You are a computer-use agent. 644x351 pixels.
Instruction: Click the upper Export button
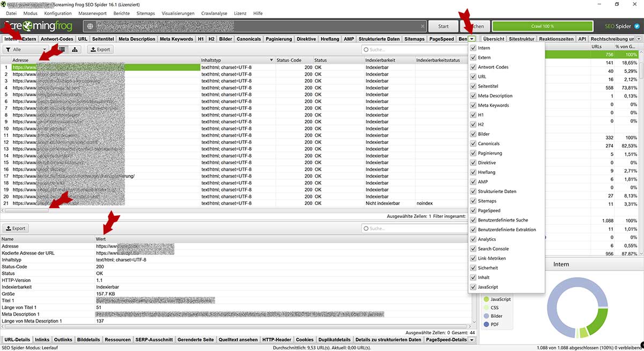click(x=100, y=49)
